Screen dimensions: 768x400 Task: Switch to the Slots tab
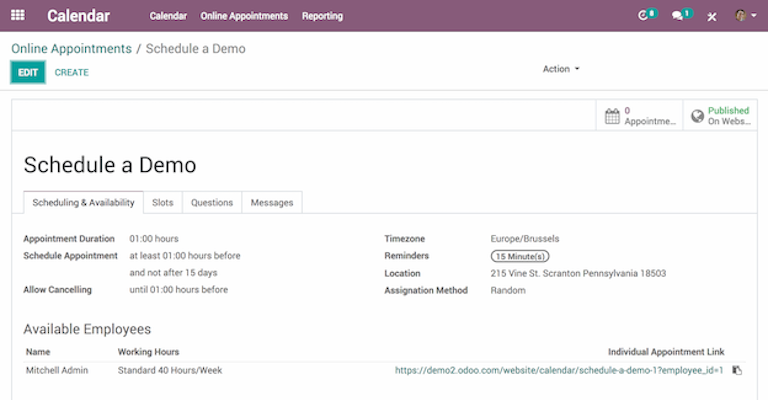(163, 203)
